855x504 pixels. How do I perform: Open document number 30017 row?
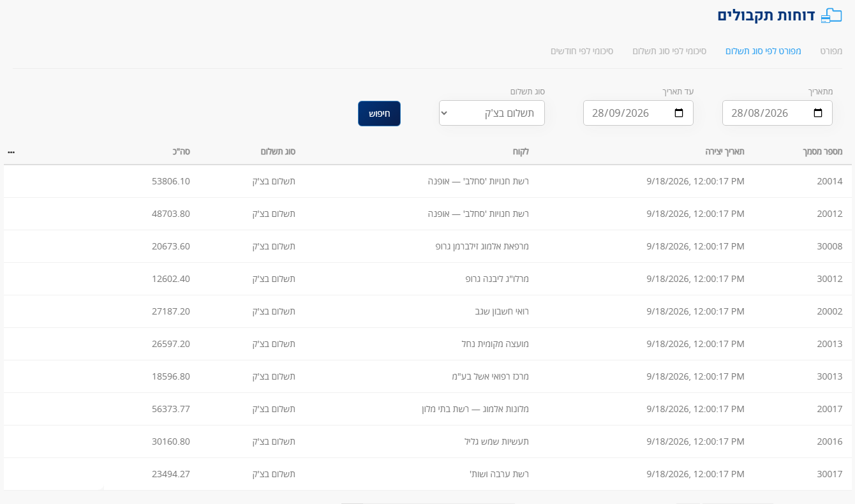click(427, 474)
